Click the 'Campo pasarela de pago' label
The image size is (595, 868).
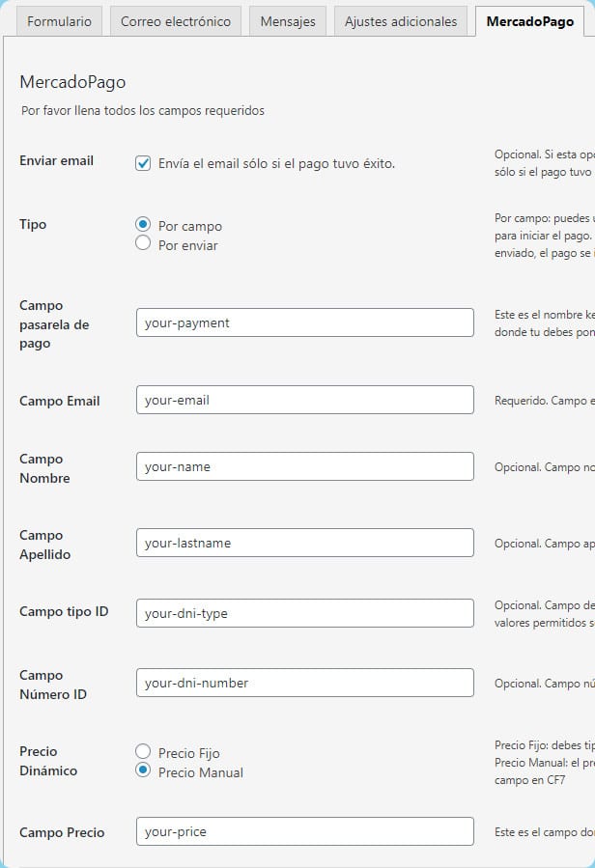coord(54,324)
